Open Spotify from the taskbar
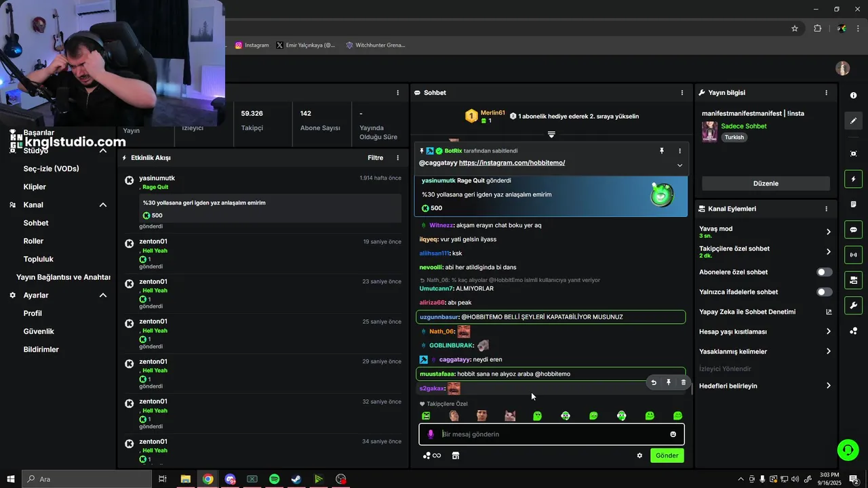The image size is (868, 488). tap(274, 479)
